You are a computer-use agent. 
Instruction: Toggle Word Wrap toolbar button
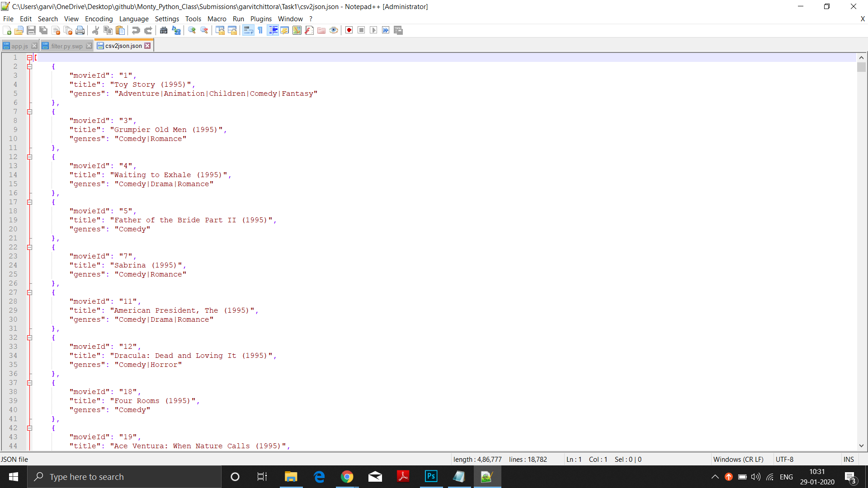(x=248, y=30)
